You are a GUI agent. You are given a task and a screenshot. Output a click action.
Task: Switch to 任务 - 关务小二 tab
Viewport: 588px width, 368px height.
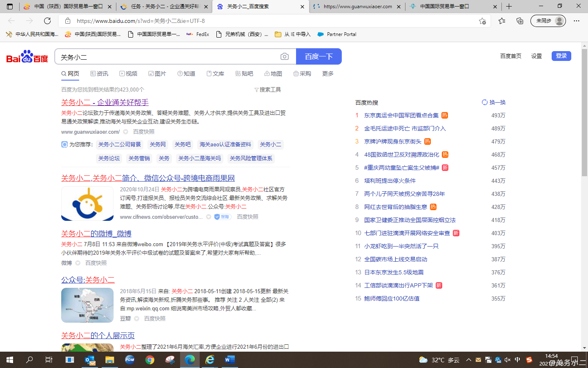(x=165, y=7)
